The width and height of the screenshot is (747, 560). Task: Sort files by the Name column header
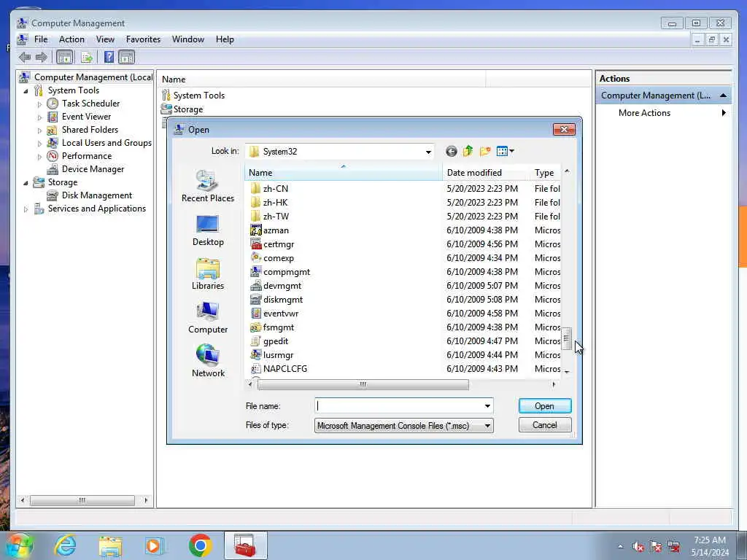343,173
